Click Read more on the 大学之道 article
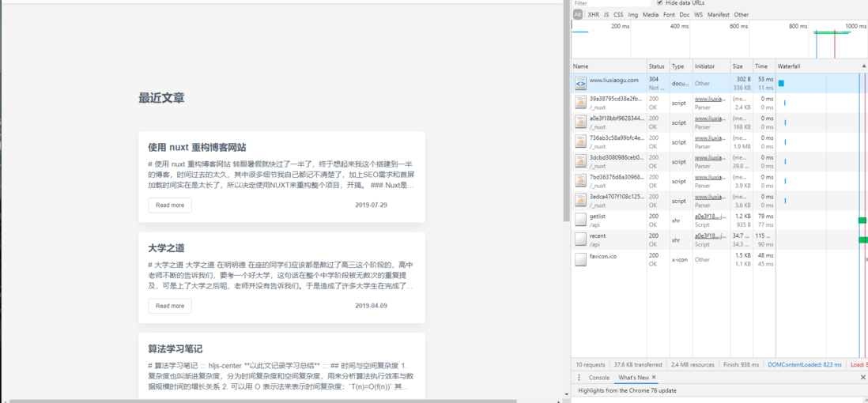This screenshot has height=403, width=868. [x=170, y=306]
